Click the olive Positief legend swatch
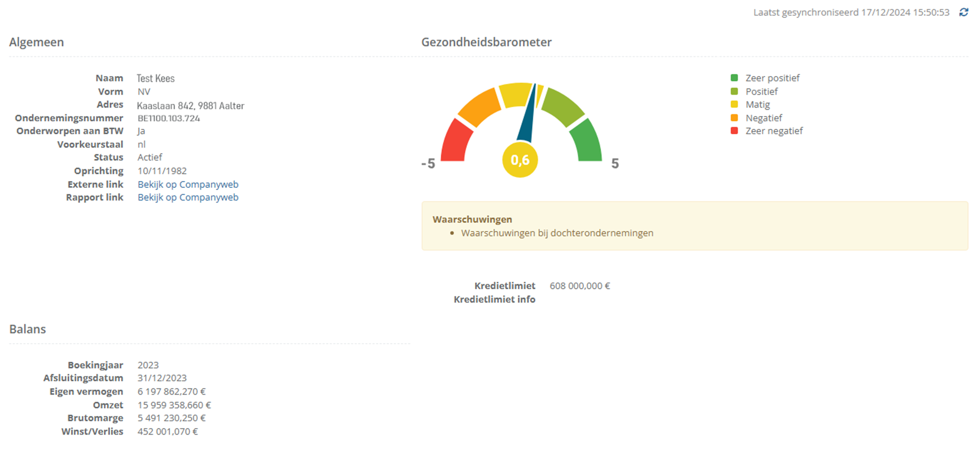 (734, 91)
